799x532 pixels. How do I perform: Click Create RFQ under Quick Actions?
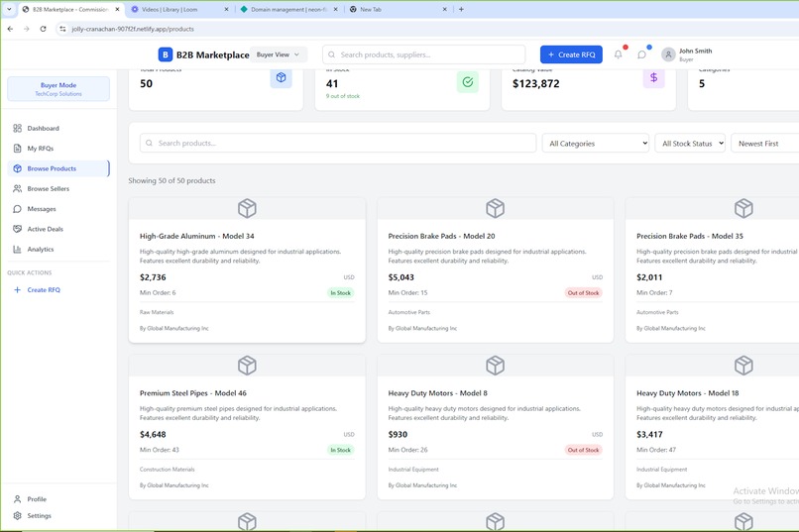(x=58, y=289)
